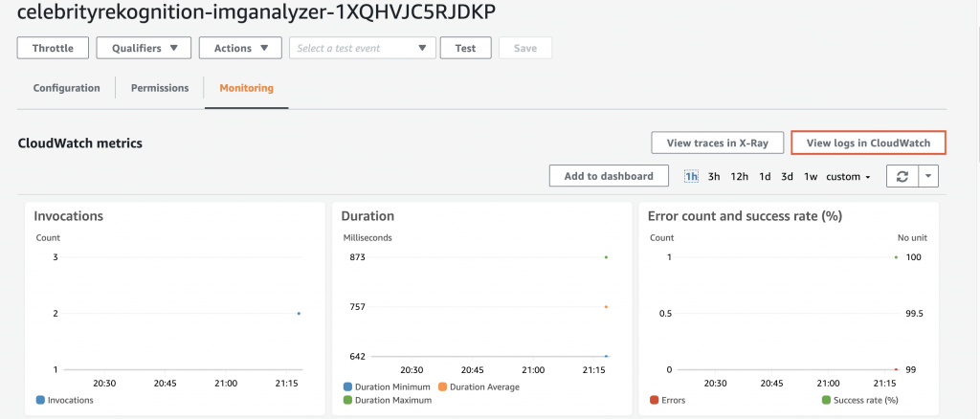The height and width of the screenshot is (419, 980).
Task: Click the function name celebrityrekognition-imganalyzer heading
Action: 256,11
